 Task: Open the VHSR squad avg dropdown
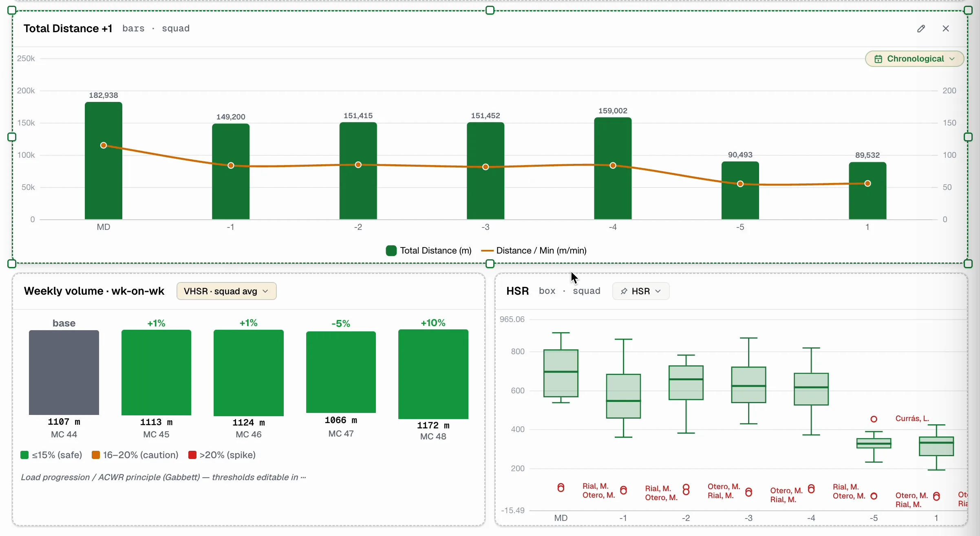click(x=226, y=291)
